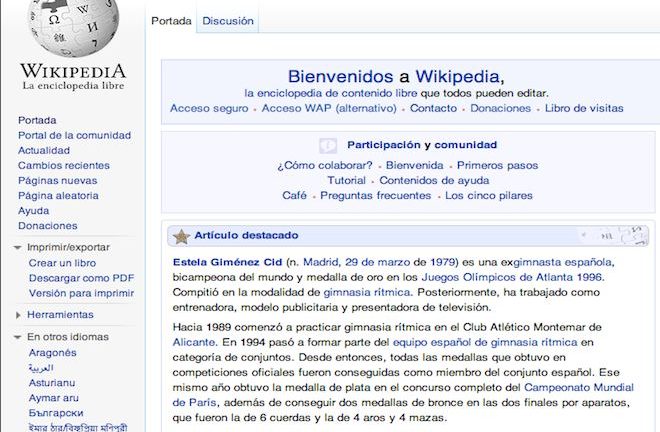This screenshot has height=432, width=660.
Task: Open Páginas nuevas link
Action: [57, 181]
